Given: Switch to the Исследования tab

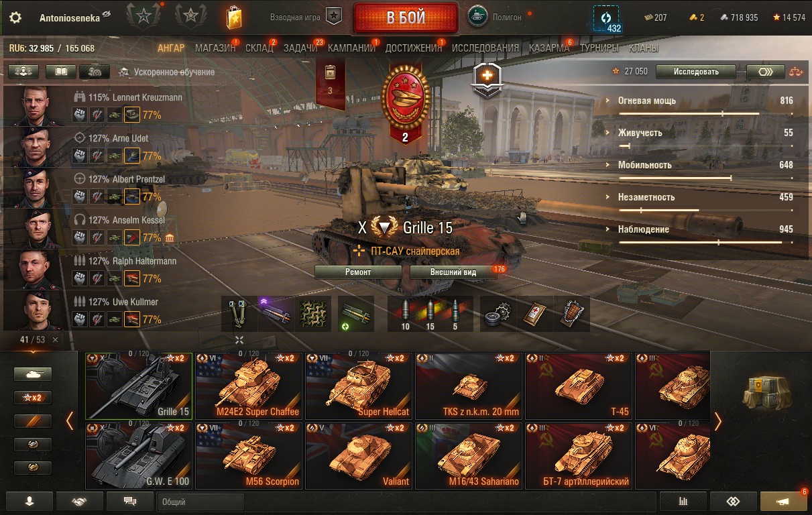Looking at the screenshot, I should [485, 48].
